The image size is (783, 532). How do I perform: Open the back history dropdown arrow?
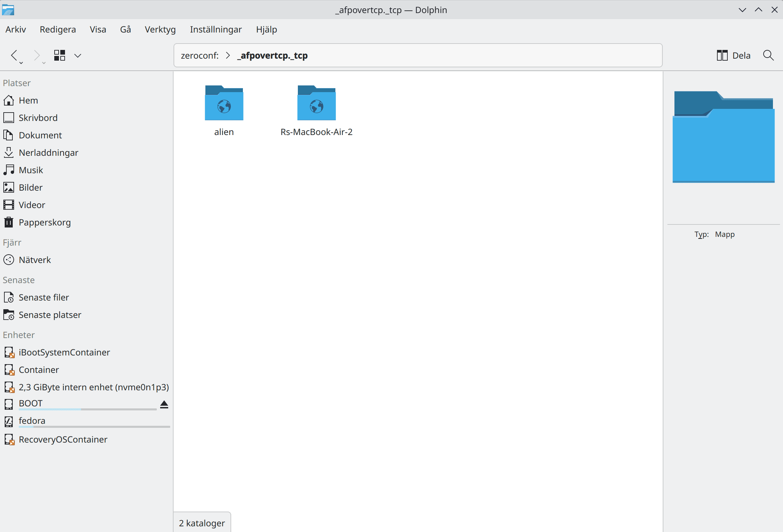click(21, 63)
